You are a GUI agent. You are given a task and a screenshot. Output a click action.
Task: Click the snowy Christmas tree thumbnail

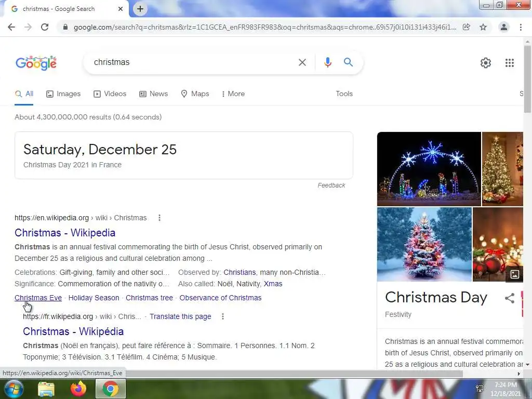[424, 244]
